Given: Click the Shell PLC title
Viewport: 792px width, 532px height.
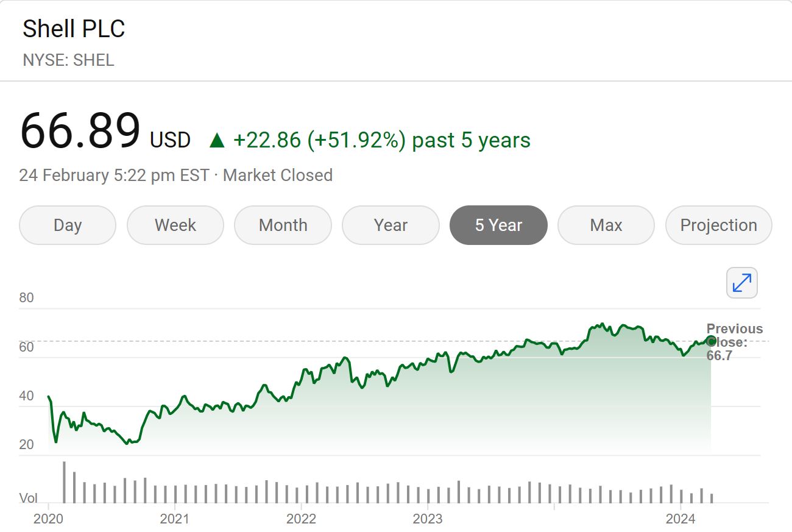Looking at the screenshot, I should pyautogui.click(x=74, y=28).
